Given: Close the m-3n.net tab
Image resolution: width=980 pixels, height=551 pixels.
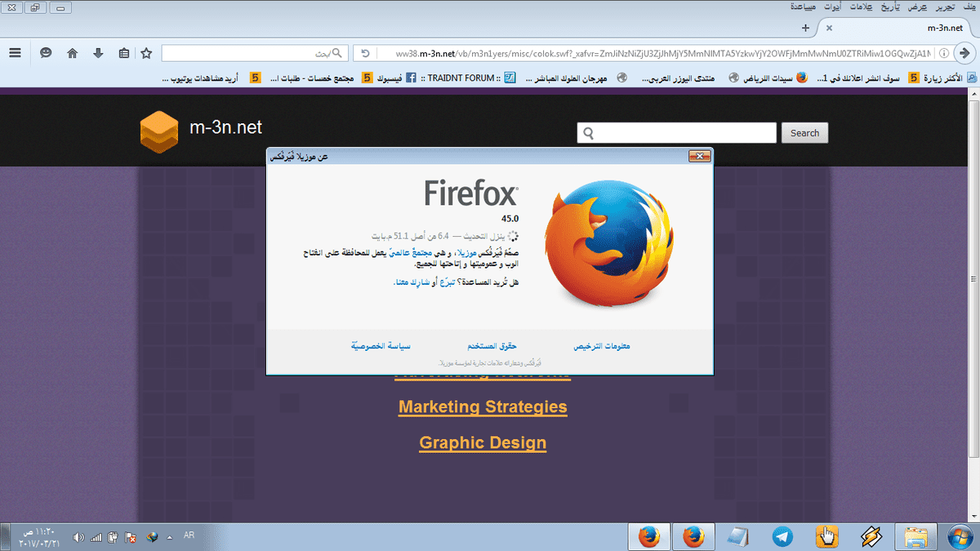Looking at the screenshot, I should (x=830, y=28).
